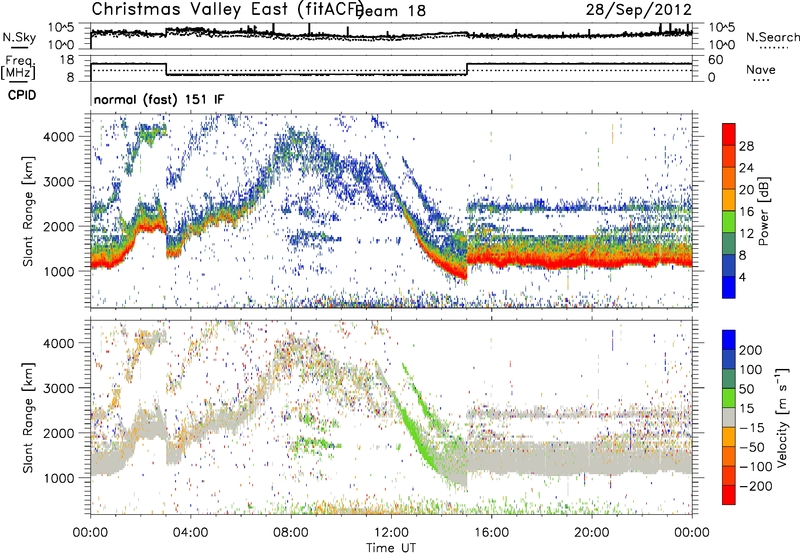Click "4000" tick in the velocity panel

point(58,343)
